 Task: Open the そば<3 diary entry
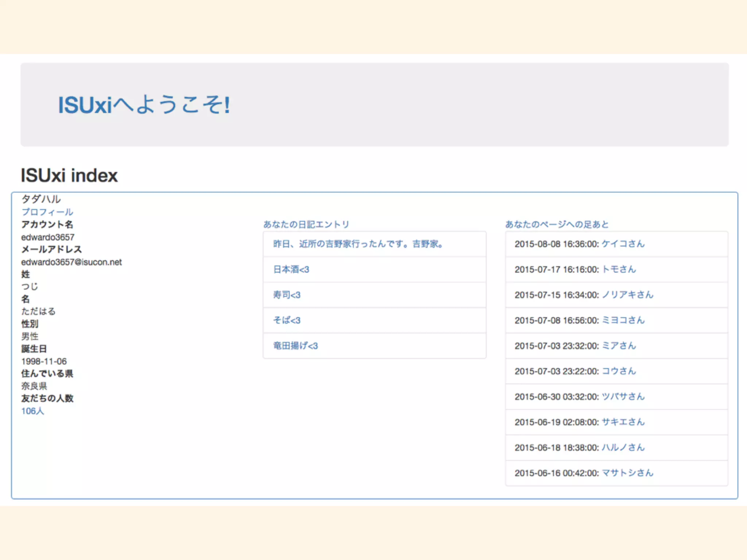coord(287,320)
